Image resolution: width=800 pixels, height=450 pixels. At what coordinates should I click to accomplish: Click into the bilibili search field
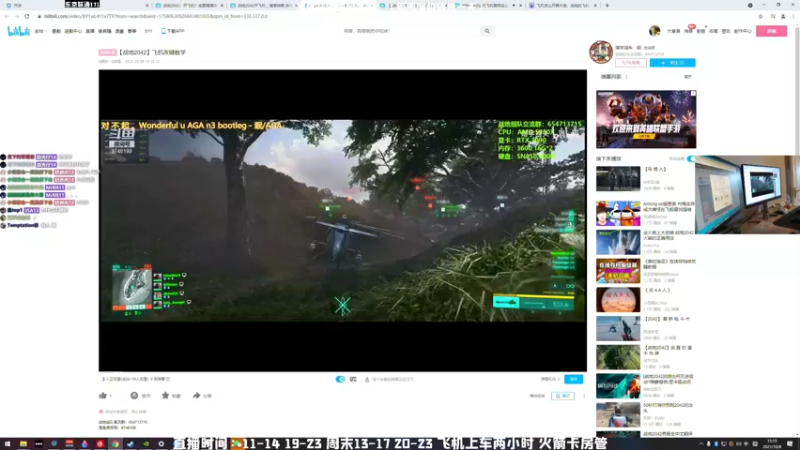click(411, 31)
